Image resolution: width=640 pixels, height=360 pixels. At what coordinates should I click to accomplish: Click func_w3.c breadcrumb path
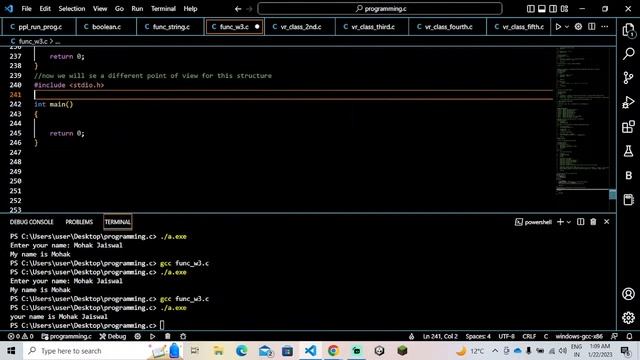[33, 41]
